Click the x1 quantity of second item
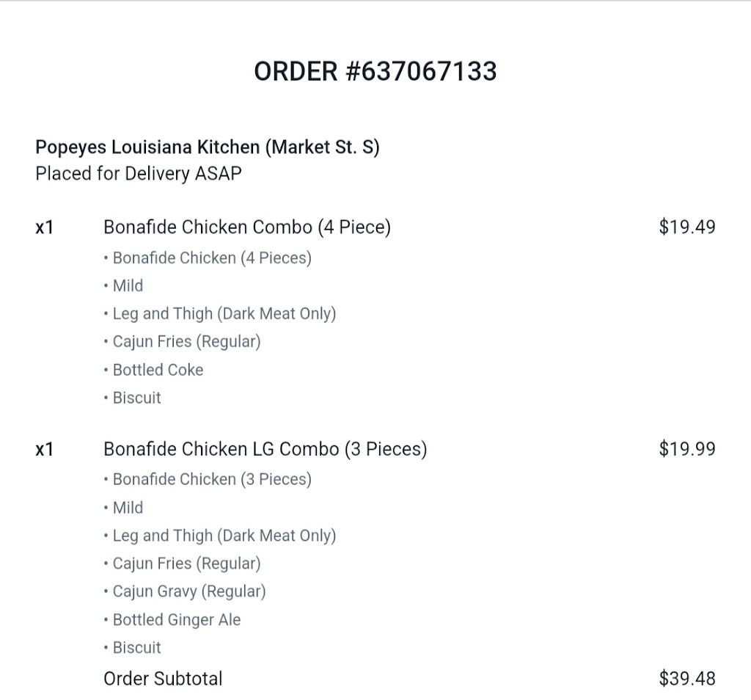 [x=45, y=449]
